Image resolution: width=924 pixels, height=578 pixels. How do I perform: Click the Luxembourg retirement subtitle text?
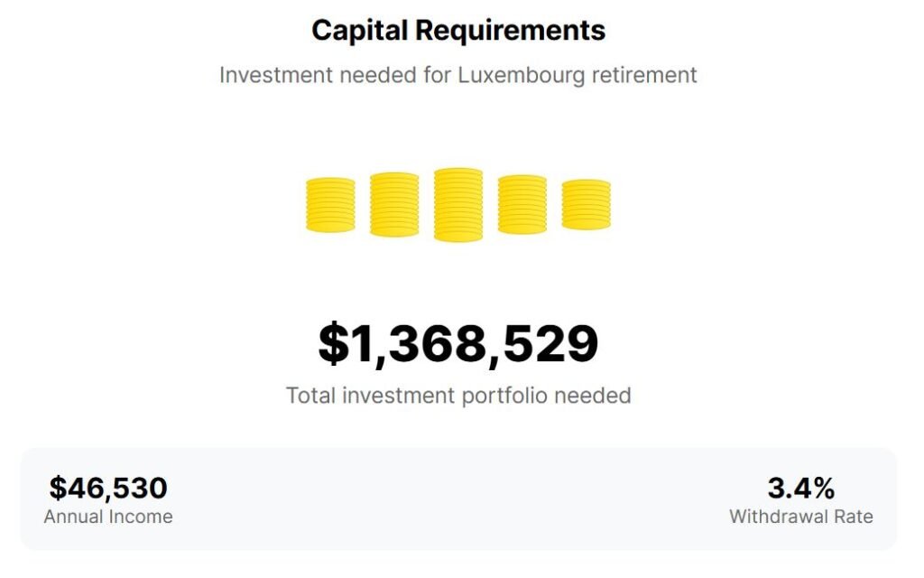click(x=458, y=75)
